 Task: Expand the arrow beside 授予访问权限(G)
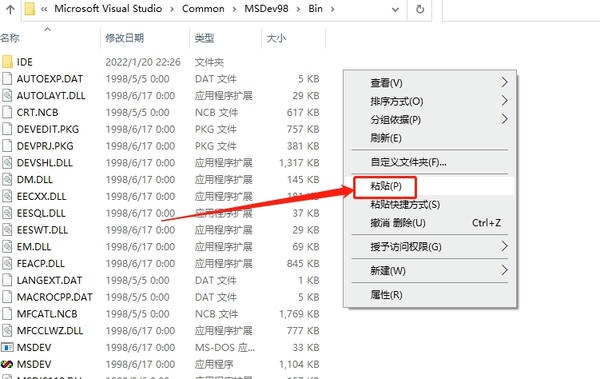tap(504, 246)
